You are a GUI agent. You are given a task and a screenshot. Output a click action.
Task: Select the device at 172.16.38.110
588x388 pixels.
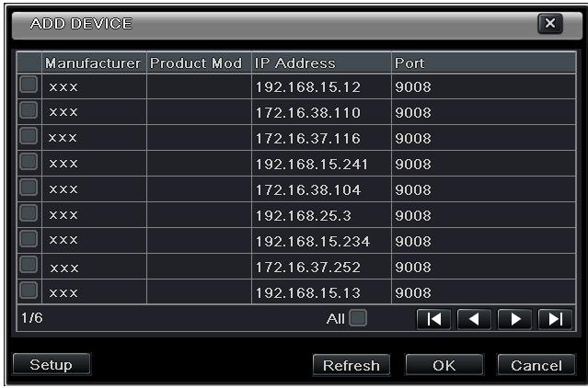coord(29,110)
